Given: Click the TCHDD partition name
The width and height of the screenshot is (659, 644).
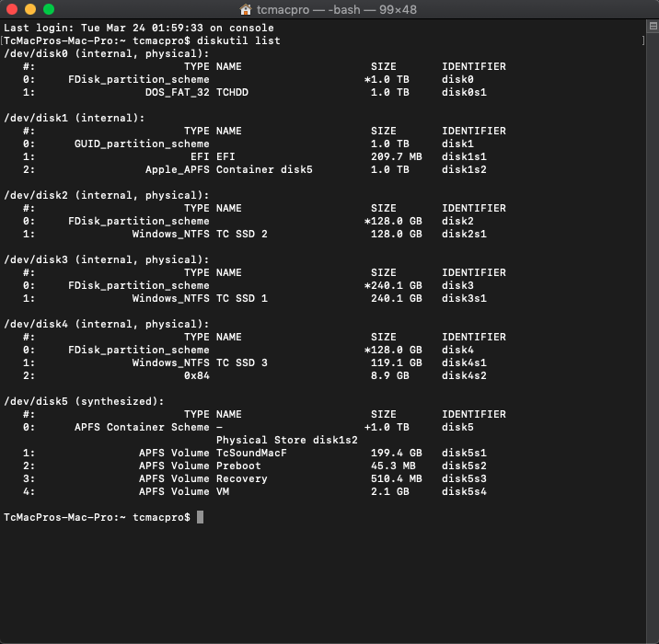Looking at the screenshot, I should [x=232, y=92].
